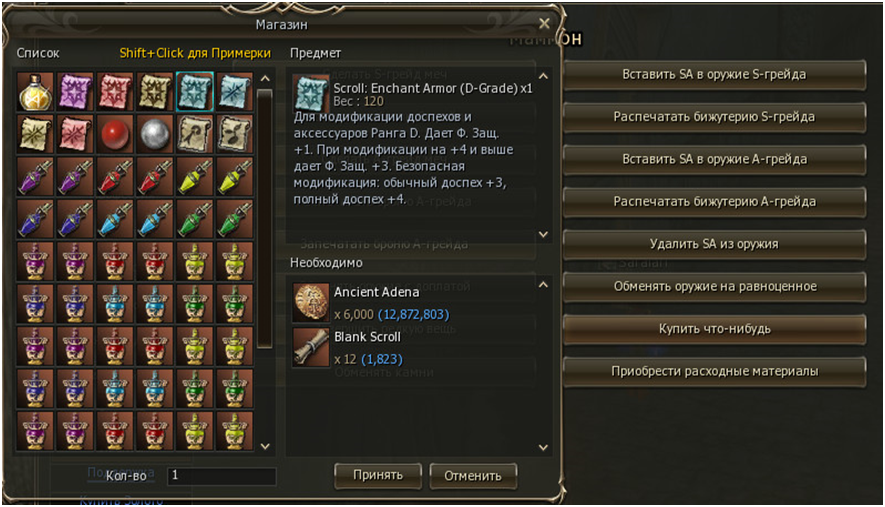Choose Вставить SA в оружие S-грейда option
This screenshot has height=507, width=885.
(x=714, y=75)
